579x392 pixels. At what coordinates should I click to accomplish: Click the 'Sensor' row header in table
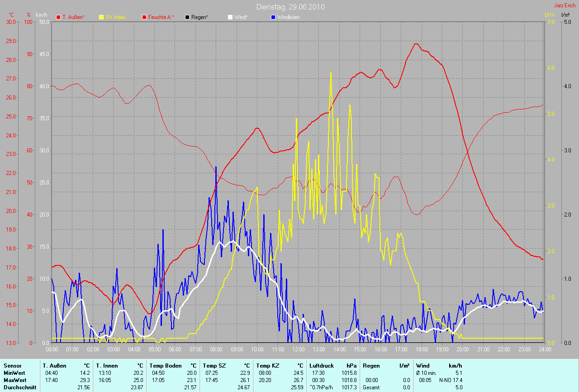[x=13, y=365]
